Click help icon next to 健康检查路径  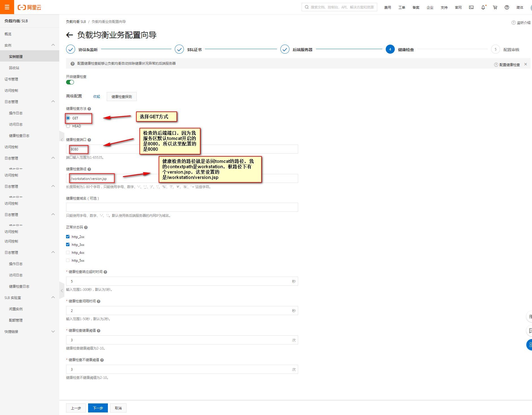point(89,169)
